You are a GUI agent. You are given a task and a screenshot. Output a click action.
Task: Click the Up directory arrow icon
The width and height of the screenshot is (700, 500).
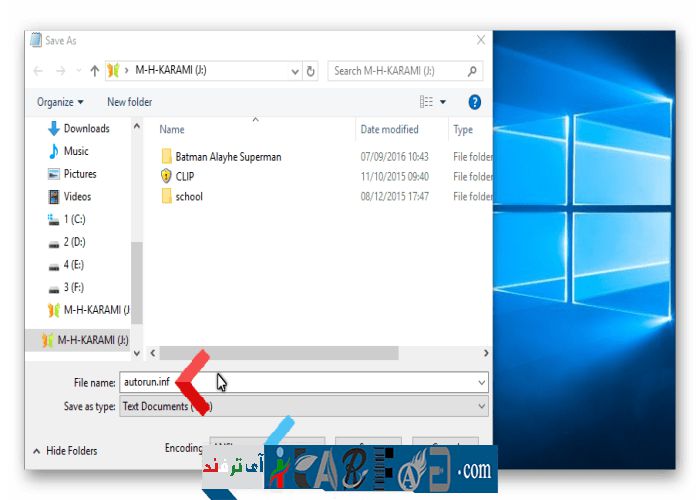pyautogui.click(x=95, y=71)
